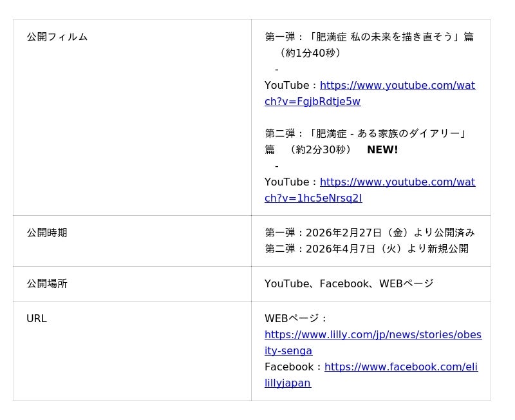This screenshot has width=515, height=420.
Task: Click the 公開時期 row header cell
Action: pos(46,233)
